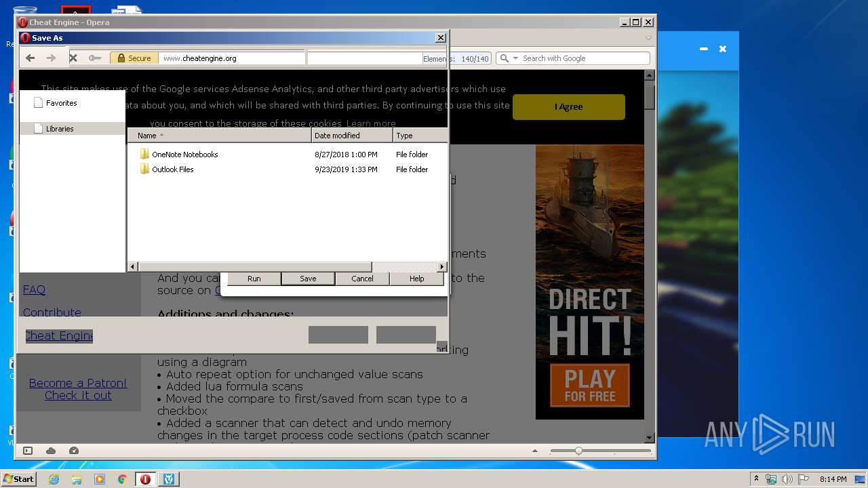Click the key (password wand) icon
868x488 pixels.
pos(95,58)
